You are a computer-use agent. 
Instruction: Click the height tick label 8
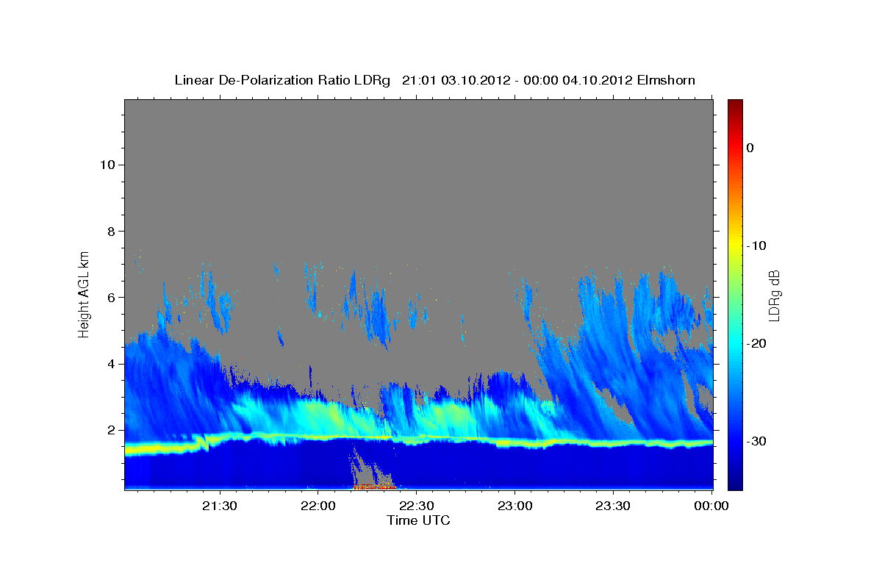coord(110,231)
